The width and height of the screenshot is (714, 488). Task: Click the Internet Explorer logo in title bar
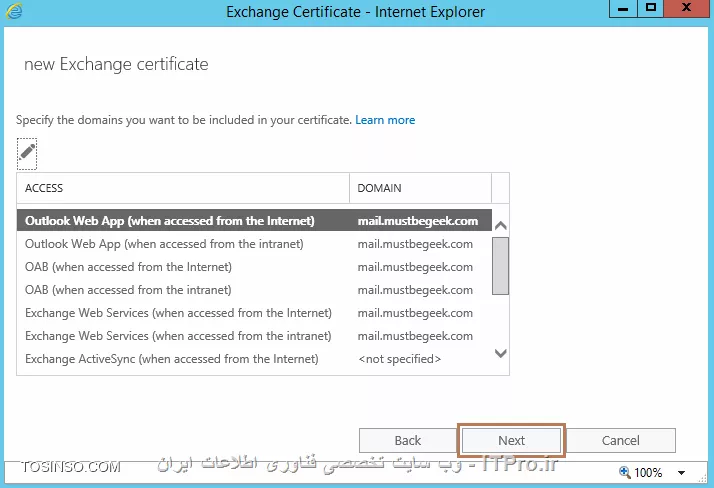click(14, 10)
